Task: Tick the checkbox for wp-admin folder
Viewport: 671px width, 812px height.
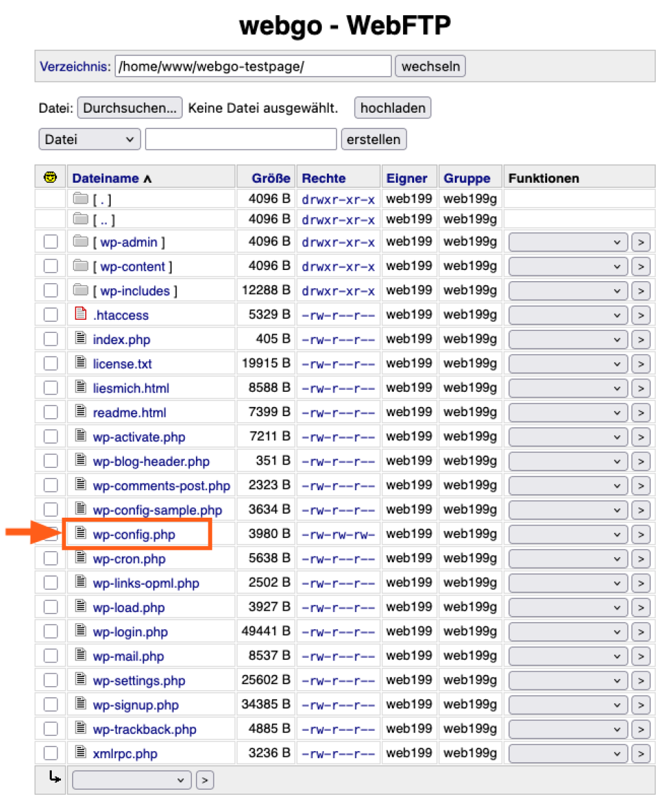Action: coord(50,242)
